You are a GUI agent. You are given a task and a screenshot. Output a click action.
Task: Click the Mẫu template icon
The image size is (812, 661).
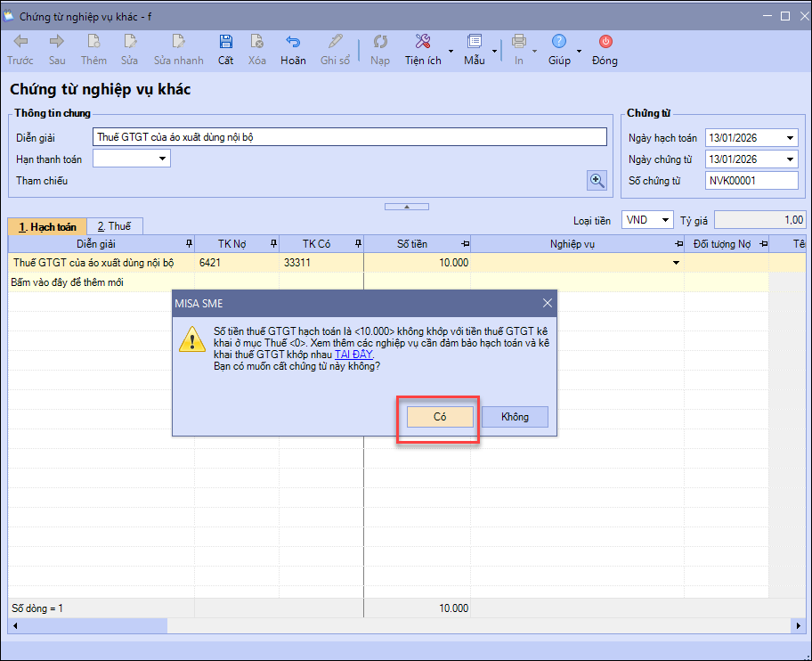point(474,42)
